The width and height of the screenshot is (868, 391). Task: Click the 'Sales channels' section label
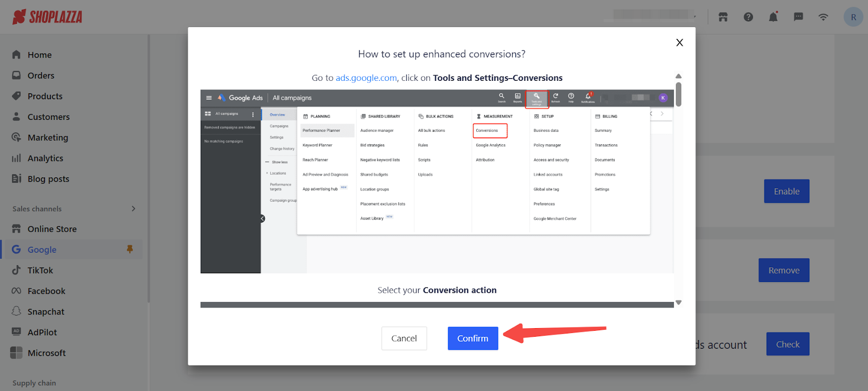click(x=37, y=209)
